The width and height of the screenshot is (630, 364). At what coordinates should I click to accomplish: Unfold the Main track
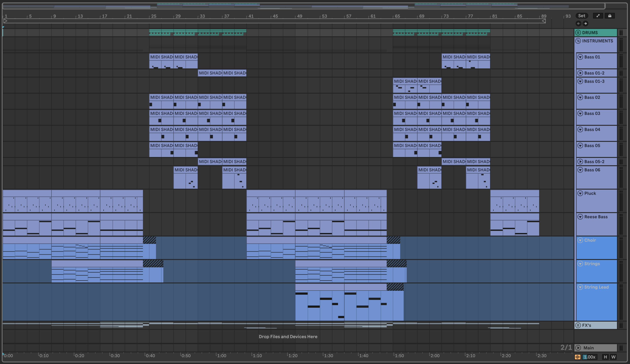point(578,348)
